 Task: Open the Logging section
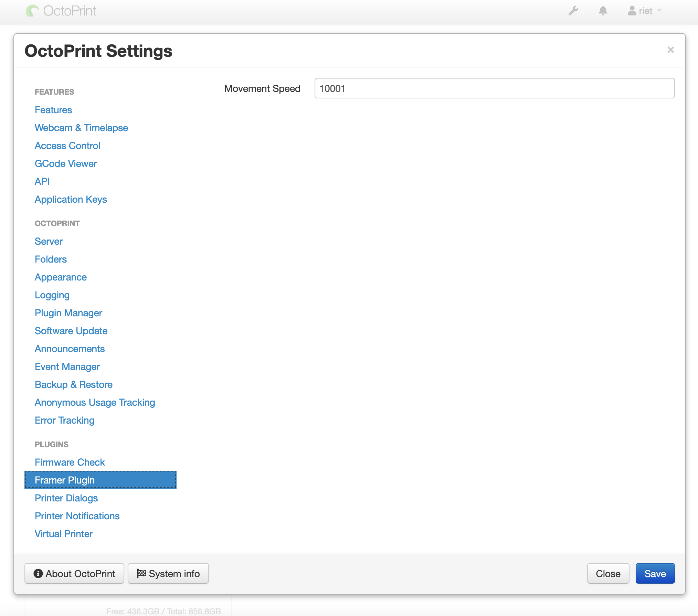click(52, 295)
